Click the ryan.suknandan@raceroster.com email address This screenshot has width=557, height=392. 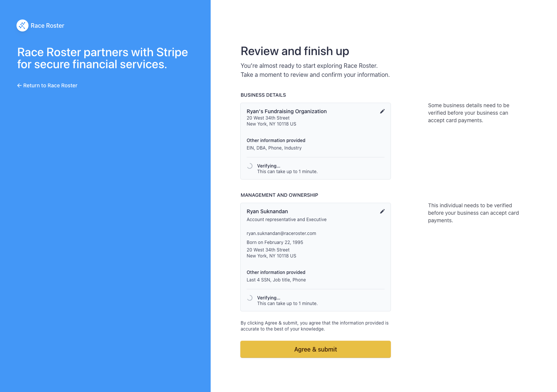(x=281, y=233)
